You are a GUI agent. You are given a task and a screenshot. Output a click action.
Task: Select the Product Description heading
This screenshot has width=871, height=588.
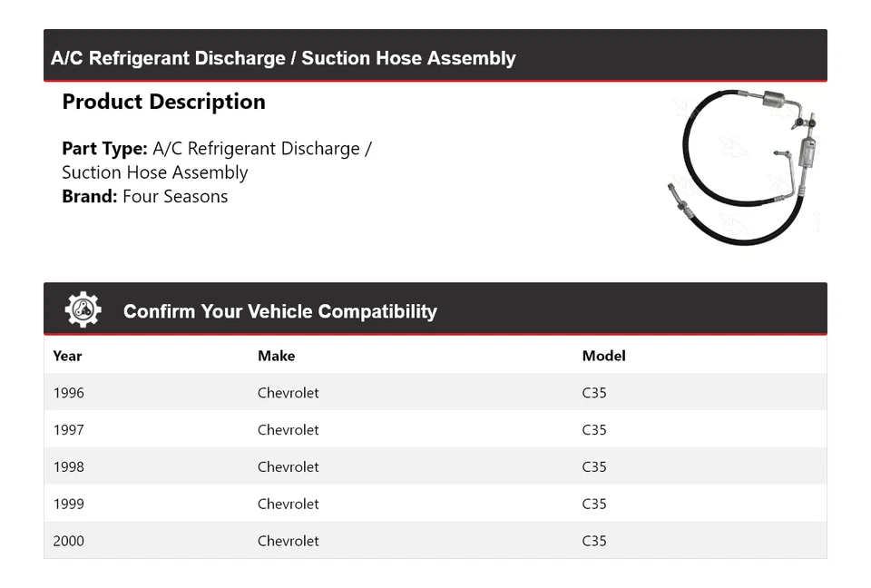point(163,102)
